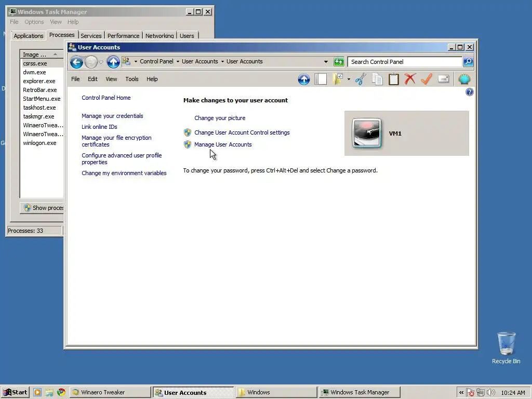
Task: Click the blue Help question mark icon
Action: [x=469, y=92]
